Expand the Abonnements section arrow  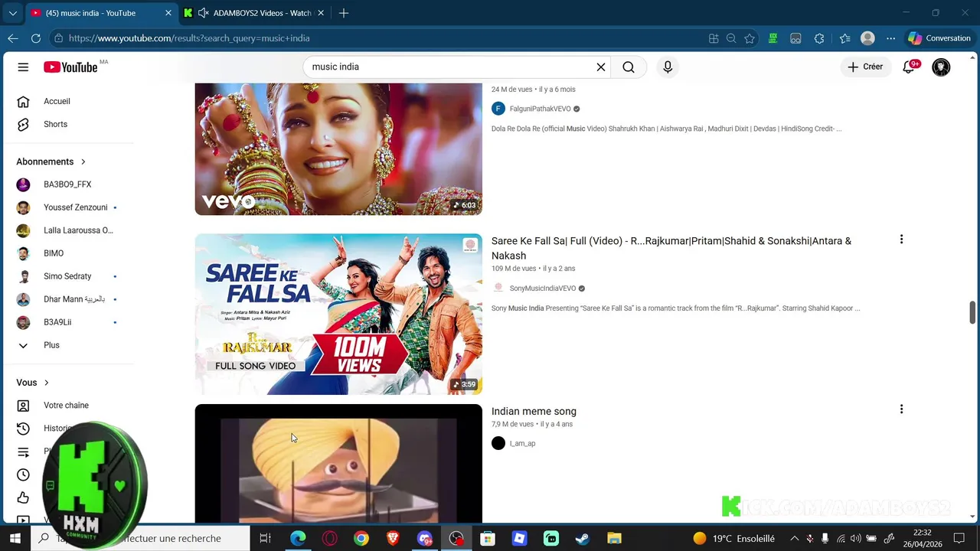click(x=83, y=161)
